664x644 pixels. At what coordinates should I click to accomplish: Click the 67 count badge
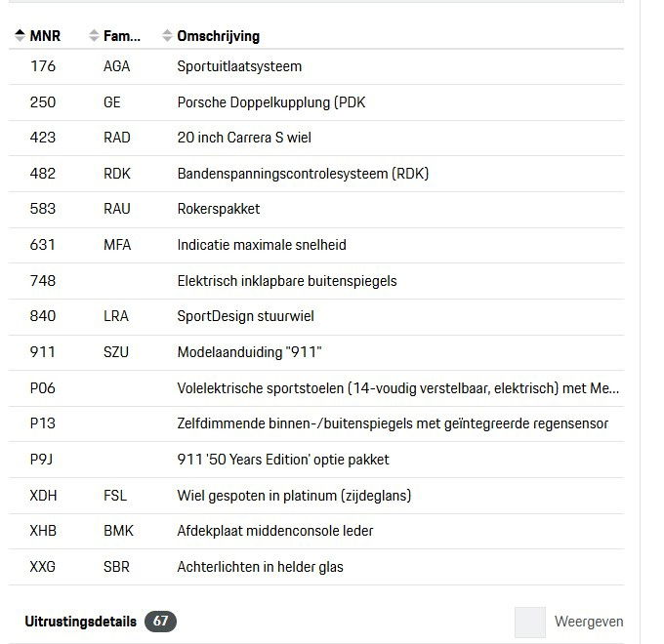pos(160,622)
